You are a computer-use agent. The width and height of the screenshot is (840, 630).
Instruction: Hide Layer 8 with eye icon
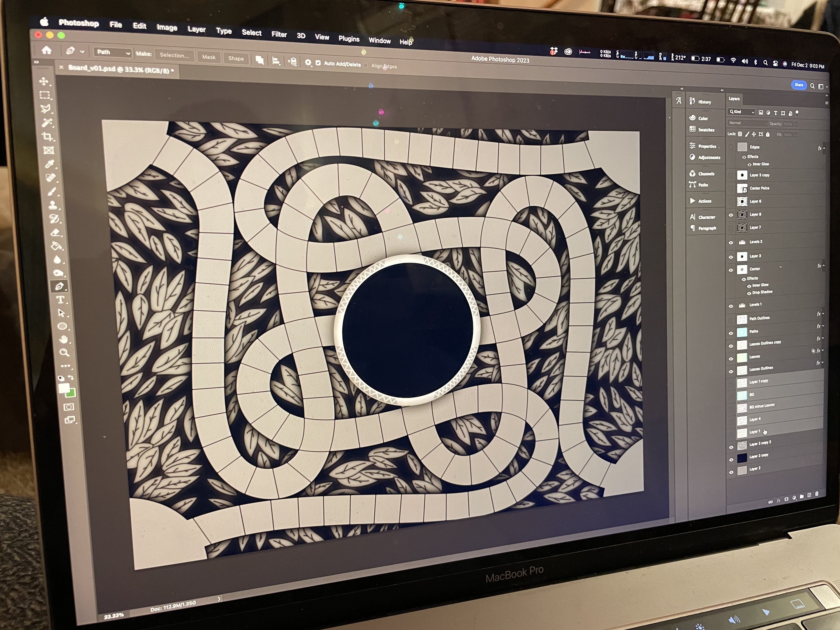731,215
